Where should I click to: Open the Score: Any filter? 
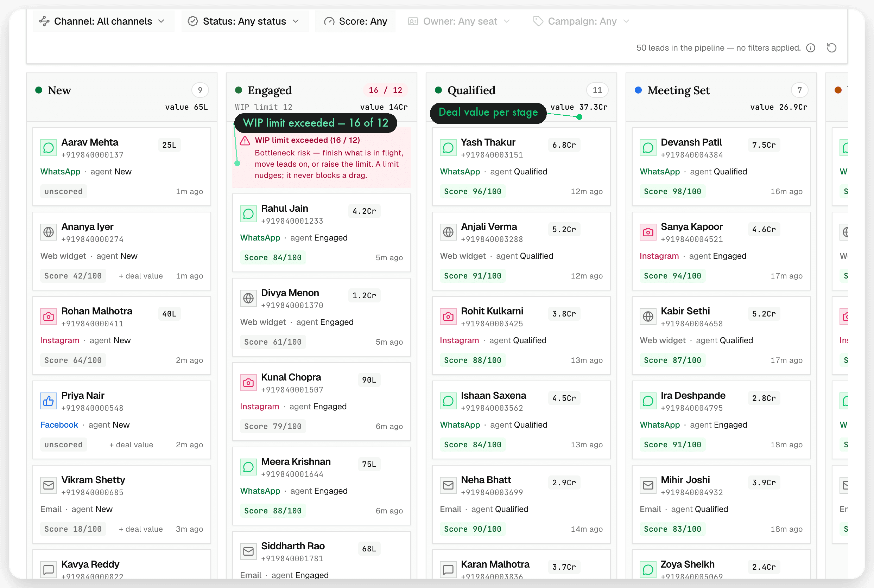[x=355, y=21]
